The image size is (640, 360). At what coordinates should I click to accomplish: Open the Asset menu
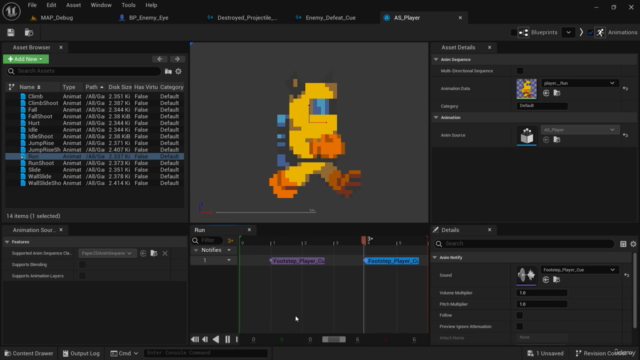click(73, 5)
